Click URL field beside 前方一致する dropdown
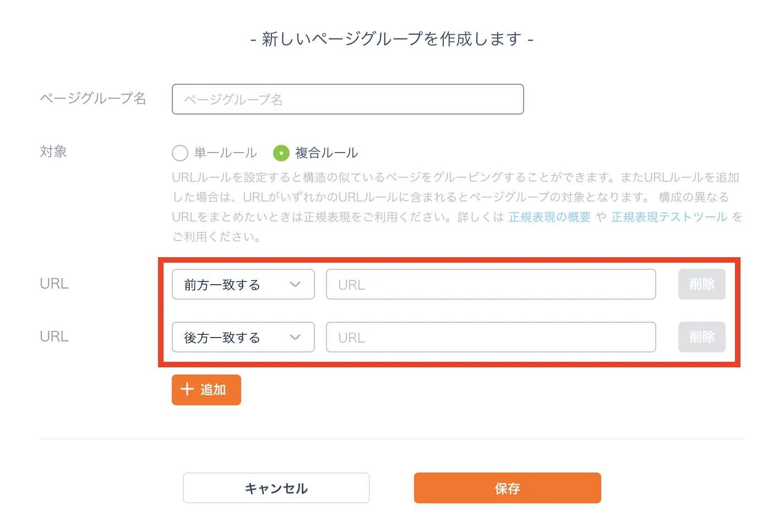This screenshot has height=532, width=784. point(491,284)
